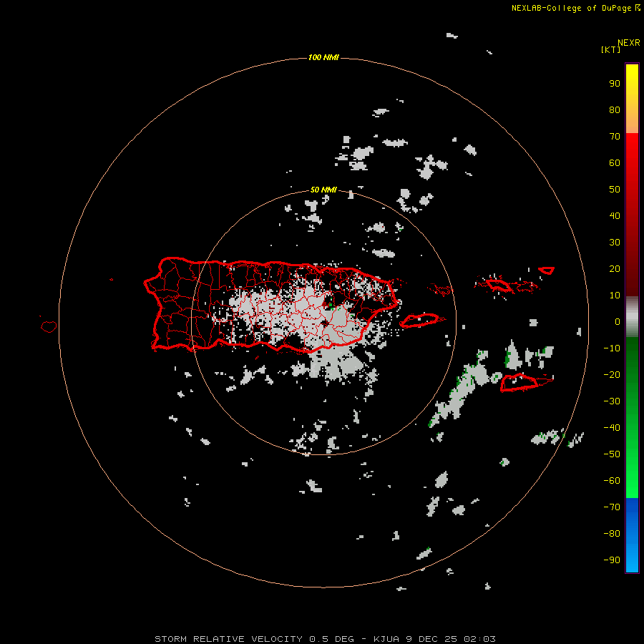Click the small Mona island outline far west
The image size is (644, 644).
click(x=49, y=326)
